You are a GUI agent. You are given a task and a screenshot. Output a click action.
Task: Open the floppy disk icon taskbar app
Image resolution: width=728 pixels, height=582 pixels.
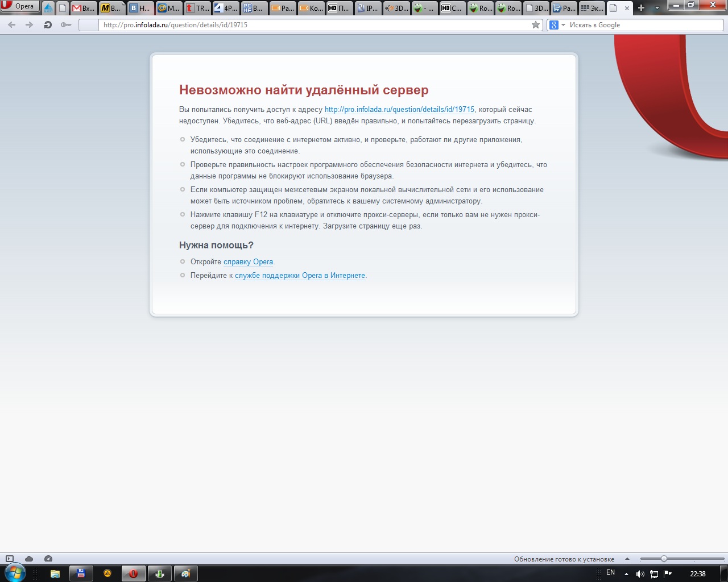pyautogui.click(x=81, y=573)
